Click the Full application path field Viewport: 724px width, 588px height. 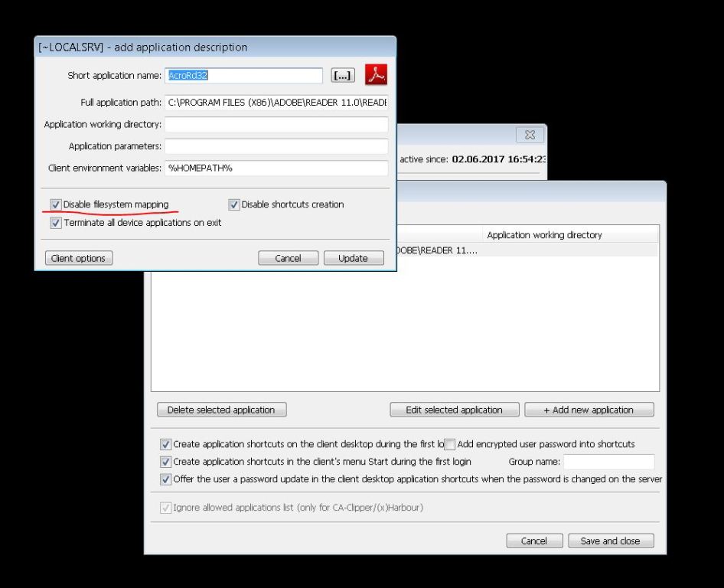pos(276,102)
